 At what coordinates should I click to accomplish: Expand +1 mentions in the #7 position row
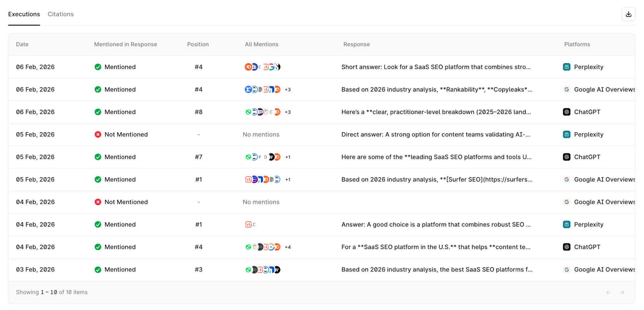coord(288,157)
